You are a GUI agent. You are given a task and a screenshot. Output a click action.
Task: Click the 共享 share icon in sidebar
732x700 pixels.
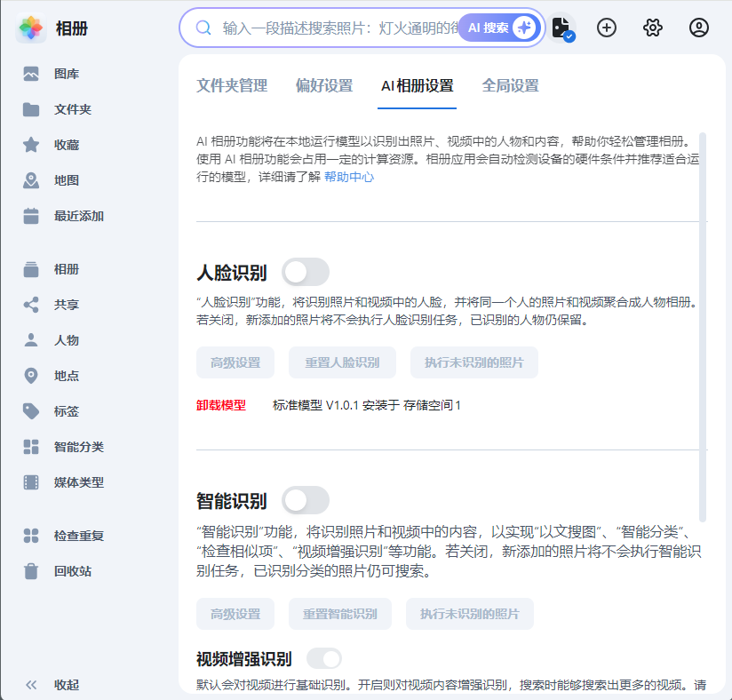click(31, 305)
